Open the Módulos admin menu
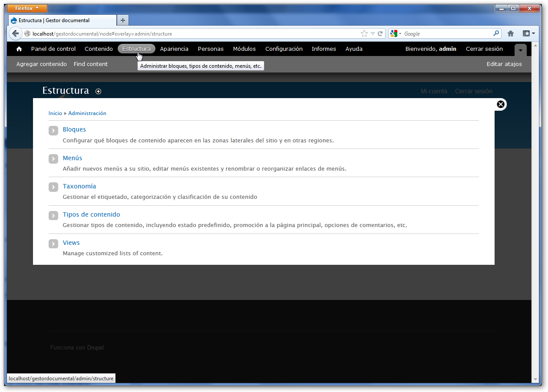This screenshot has width=548, height=392. pyautogui.click(x=244, y=49)
